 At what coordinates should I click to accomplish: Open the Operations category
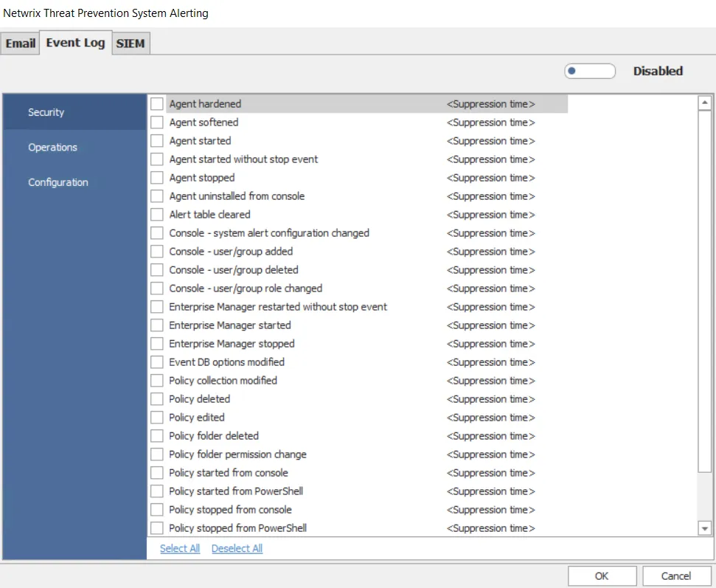coord(52,147)
